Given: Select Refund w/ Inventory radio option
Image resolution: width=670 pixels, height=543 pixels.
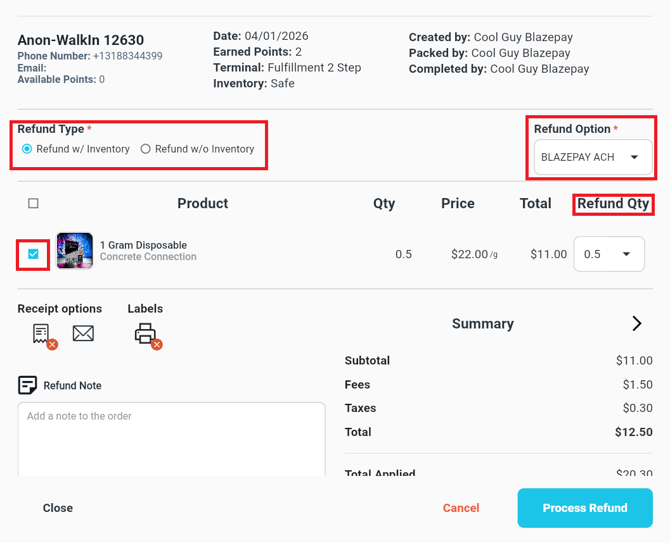Looking at the screenshot, I should (x=27, y=149).
